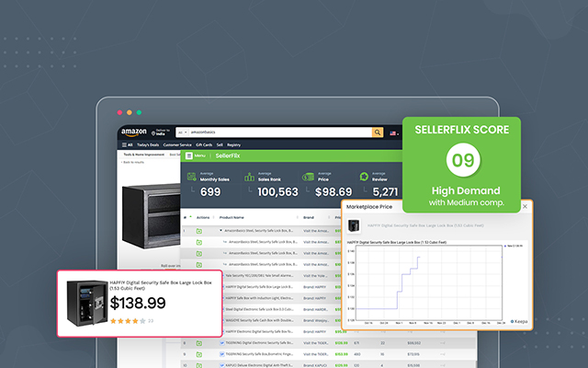Click the 100,563 sales rank value
This screenshot has width=588, height=368.
click(277, 192)
